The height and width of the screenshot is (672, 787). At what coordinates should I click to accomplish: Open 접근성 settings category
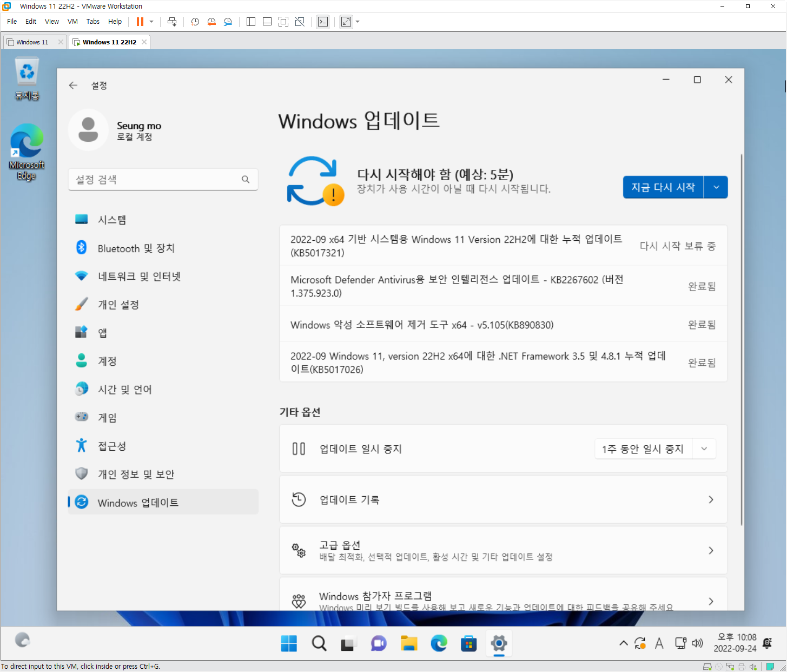tap(163, 446)
